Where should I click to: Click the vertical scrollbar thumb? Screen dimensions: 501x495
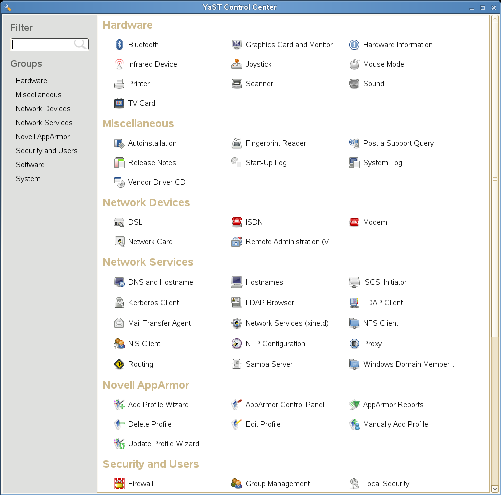pos(495,179)
